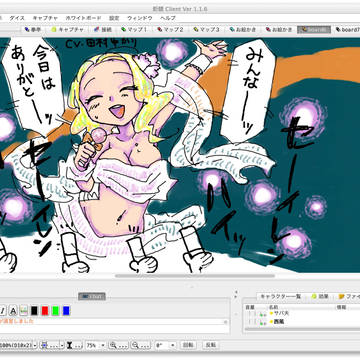
Task: Toggle italic text in chat toolbar
Action: [3, 311]
